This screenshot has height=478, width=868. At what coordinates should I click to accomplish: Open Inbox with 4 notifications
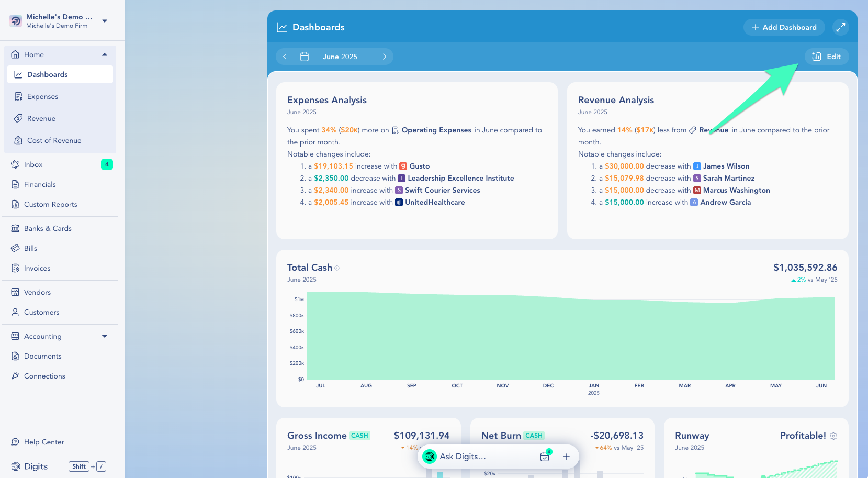33,164
